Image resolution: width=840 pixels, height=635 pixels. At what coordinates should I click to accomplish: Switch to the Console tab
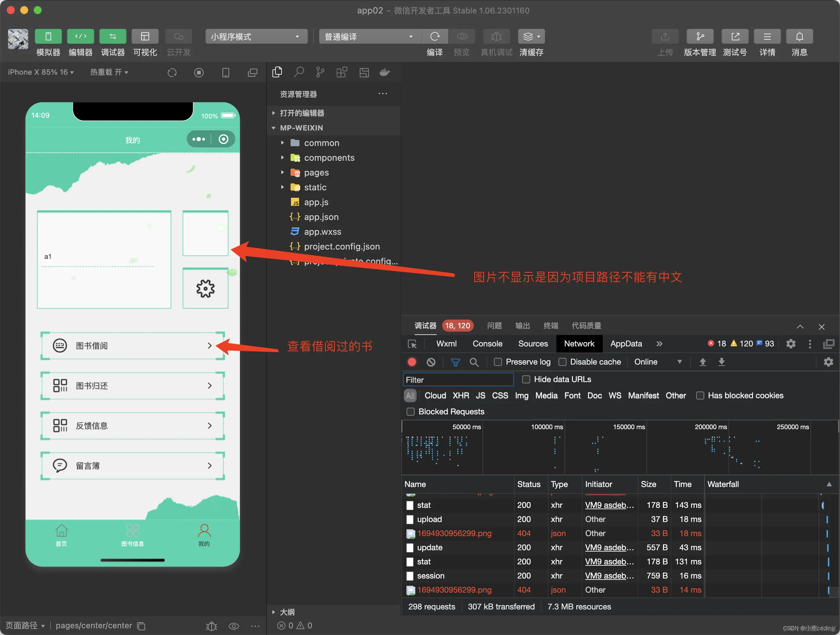click(487, 344)
